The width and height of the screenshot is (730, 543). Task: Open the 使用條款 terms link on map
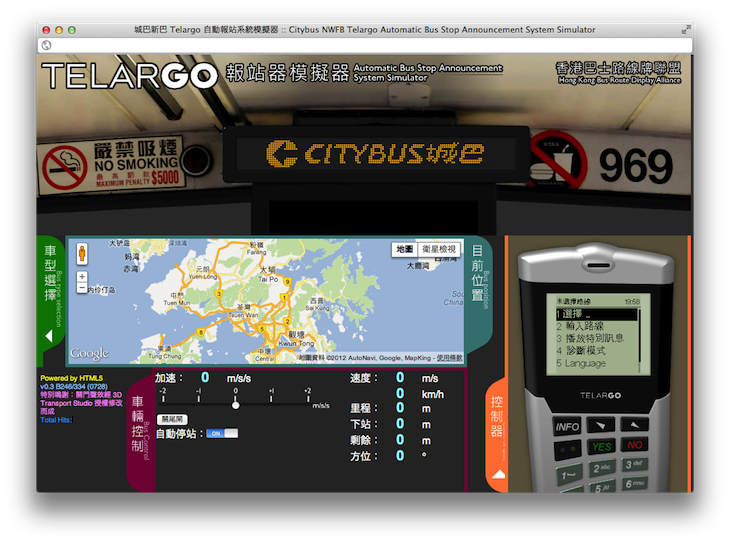pyautogui.click(x=449, y=358)
